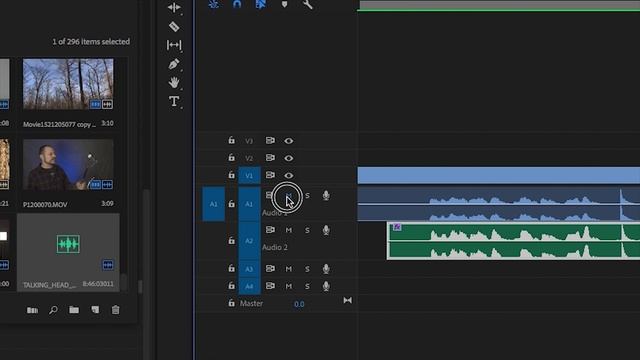Screen dimensions: 640x360
Task: Select the green audio clip on Audio 2
Action: coord(513,241)
